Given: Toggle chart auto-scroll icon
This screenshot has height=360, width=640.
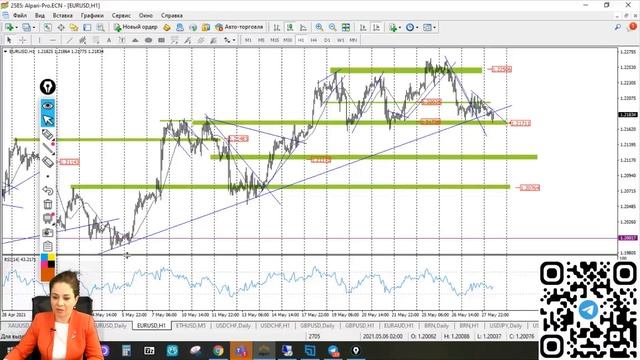Looking at the screenshot, I should (363, 27).
